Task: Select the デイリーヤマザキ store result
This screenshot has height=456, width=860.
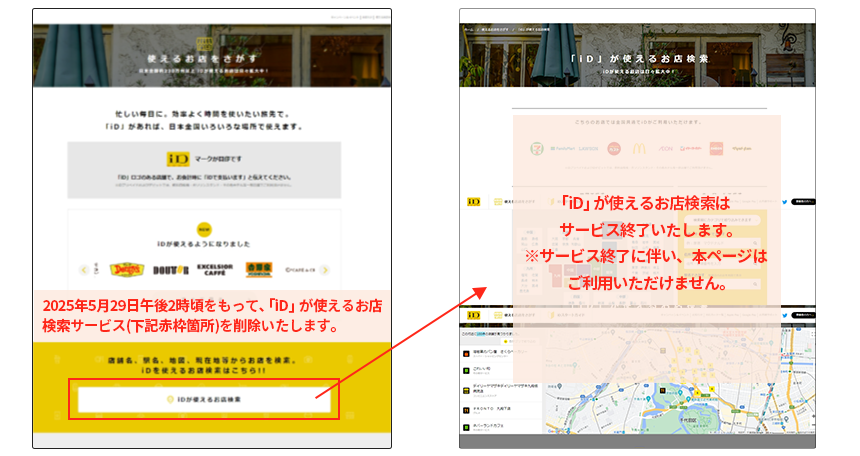Action: (500, 390)
